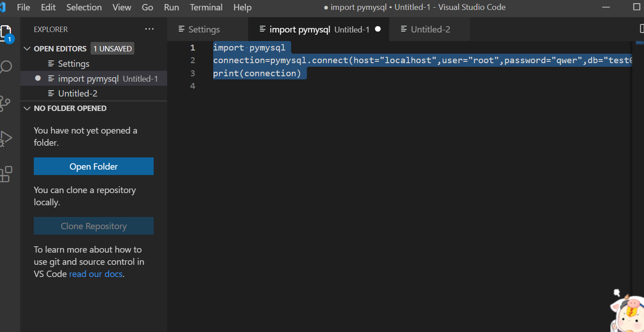
Task: Open the View menu
Action: (122, 7)
